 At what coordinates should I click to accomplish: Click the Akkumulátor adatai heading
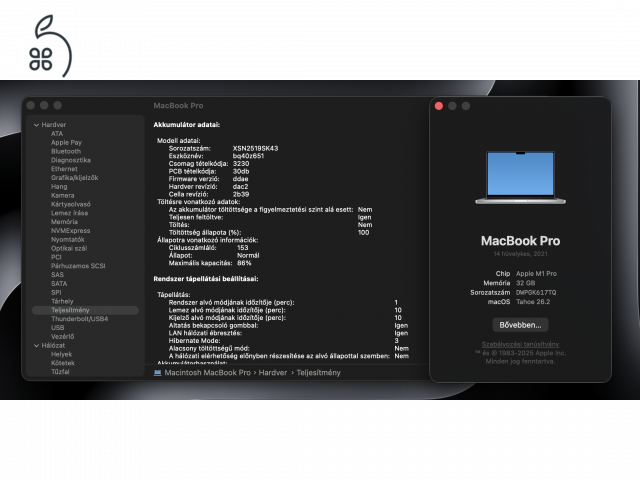click(187, 125)
